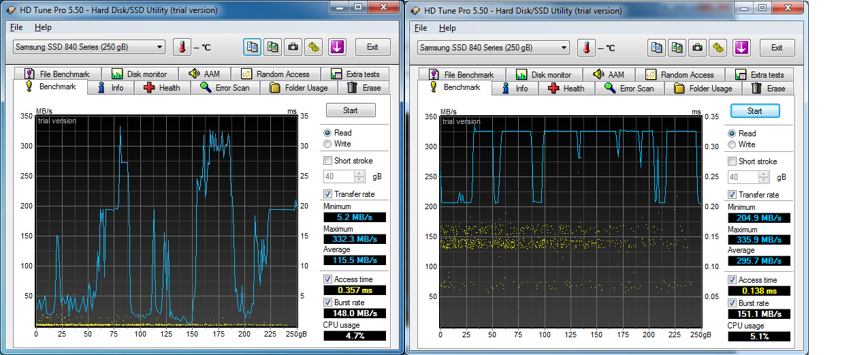Click the 151.1 MB/s burst rate value

pyautogui.click(x=758, y=314)
